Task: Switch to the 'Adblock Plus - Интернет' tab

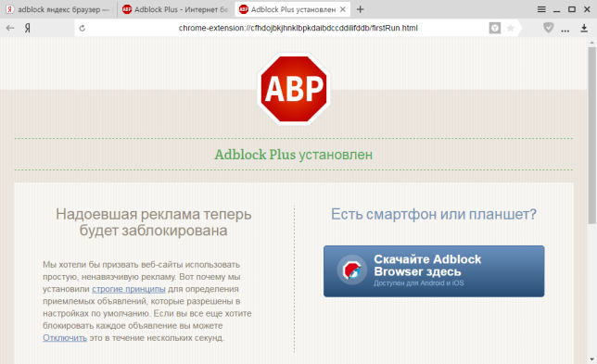Action: (x=175, y=9)
